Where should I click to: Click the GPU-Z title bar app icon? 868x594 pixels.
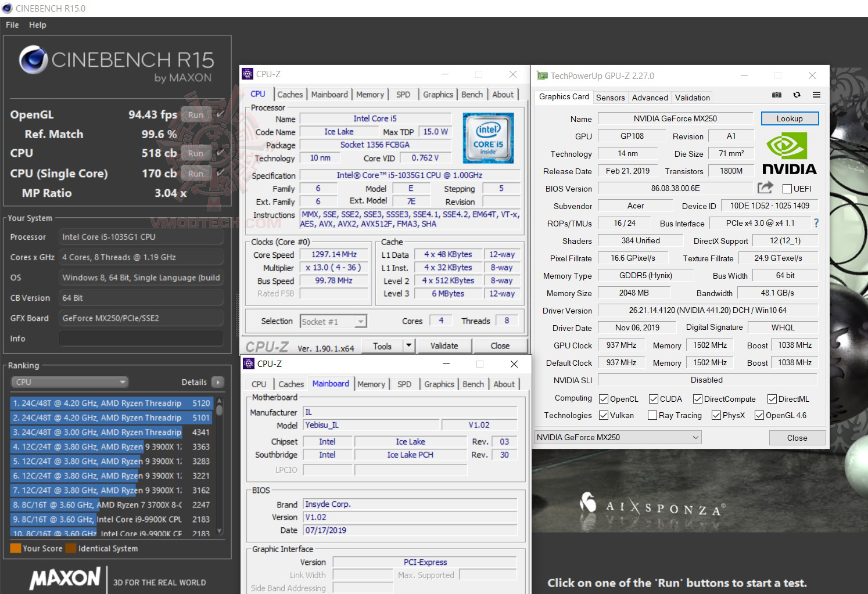[x=542, y=75]
